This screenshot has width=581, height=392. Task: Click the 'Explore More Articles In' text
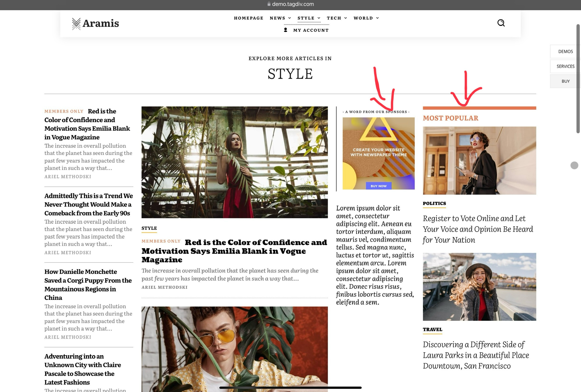[x=290, y=58]
